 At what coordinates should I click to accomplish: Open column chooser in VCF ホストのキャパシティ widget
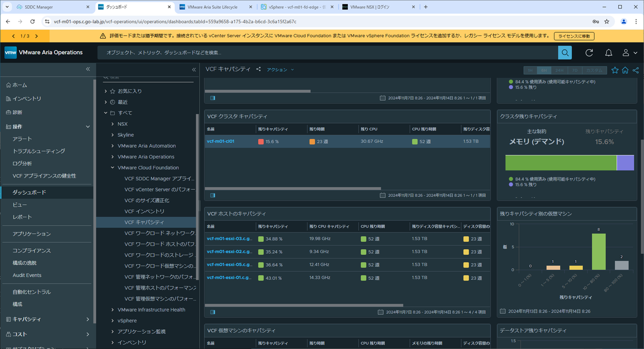213,311
